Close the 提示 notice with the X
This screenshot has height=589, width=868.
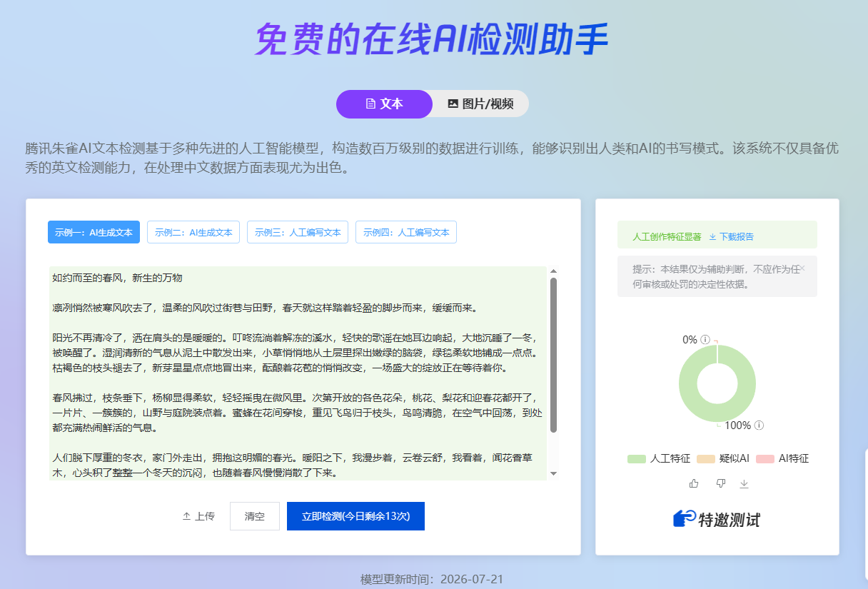pos(802,268)
